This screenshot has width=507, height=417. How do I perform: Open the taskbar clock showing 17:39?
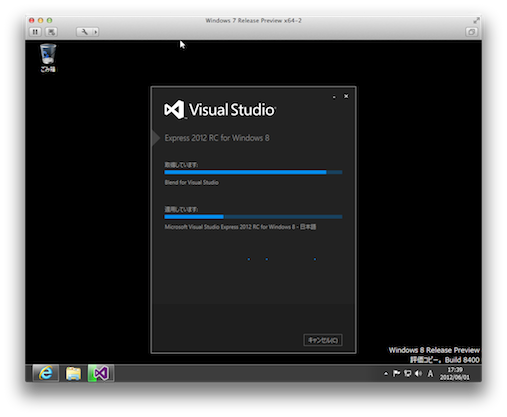455,373
